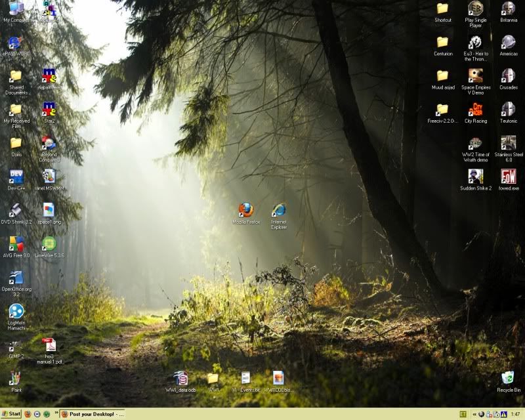The height and width of the screenshot is (420, 525).
Task: Open AVG Free 9.0
Action: click(x=16, y=247)
